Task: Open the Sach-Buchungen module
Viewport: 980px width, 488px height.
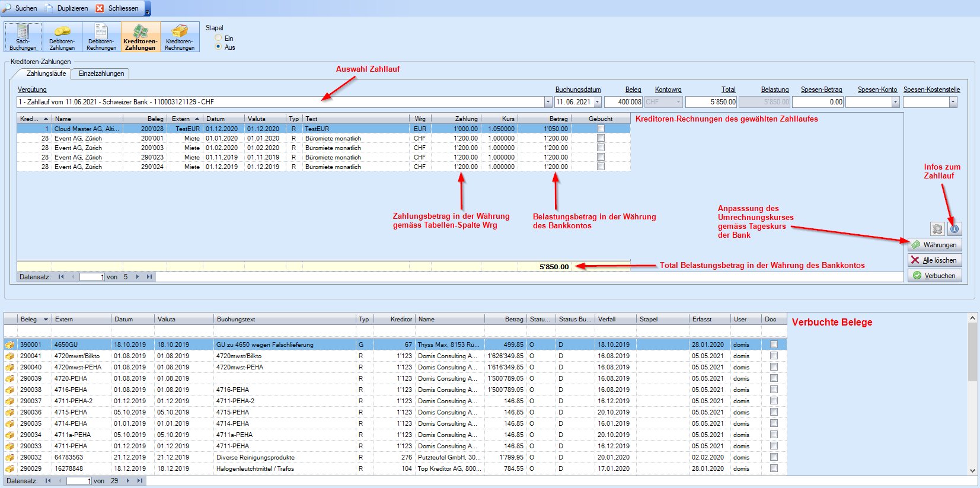Action: pyautogui.click(x=23, y=37)
